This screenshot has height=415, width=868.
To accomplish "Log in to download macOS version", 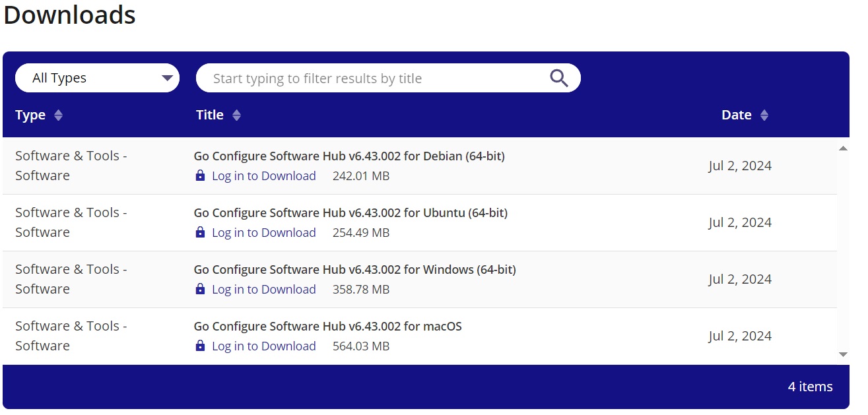I will [263, 346].
